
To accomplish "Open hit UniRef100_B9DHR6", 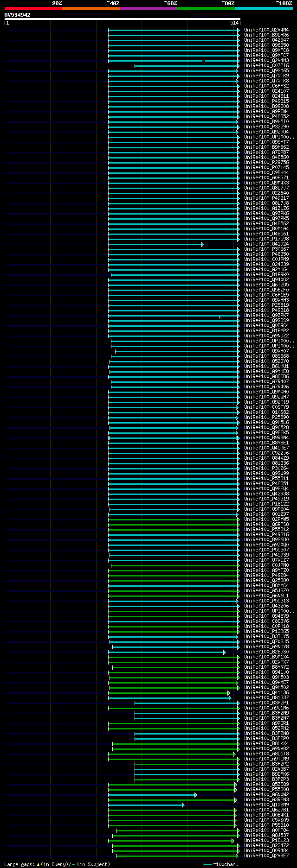I will pos(266,35).
